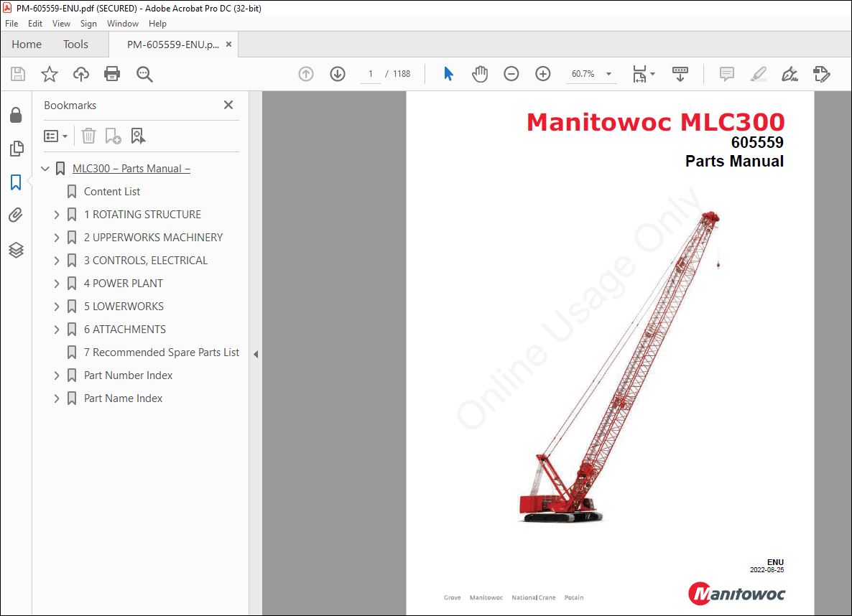The image size is (852, 616).
Task: Expand 2 UPPERWORKS MACHINERY bookmark
Action: pos(57,238)
